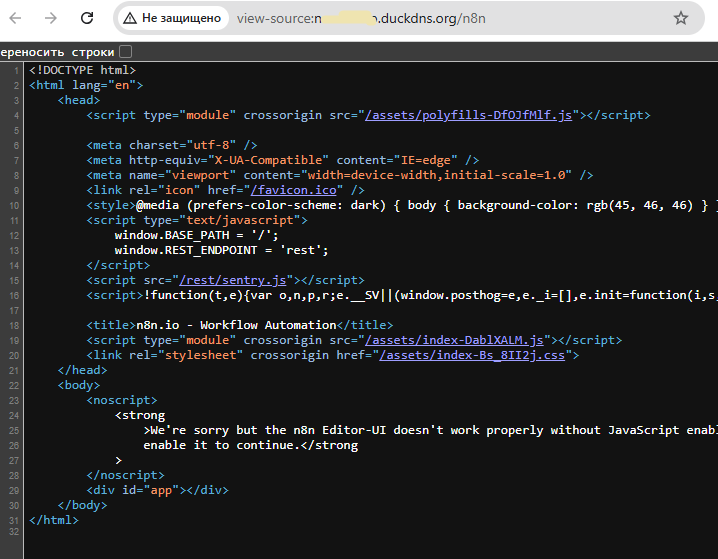Click the @media prefers-color-scheme style line
This screenshot has height=559, width=718.
[402, 205]
